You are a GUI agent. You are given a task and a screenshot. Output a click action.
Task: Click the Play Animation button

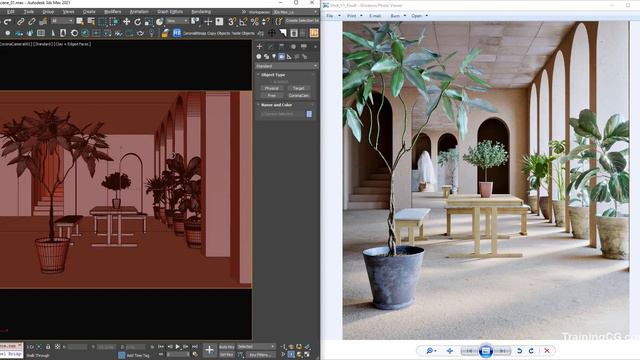coord(178,347)
